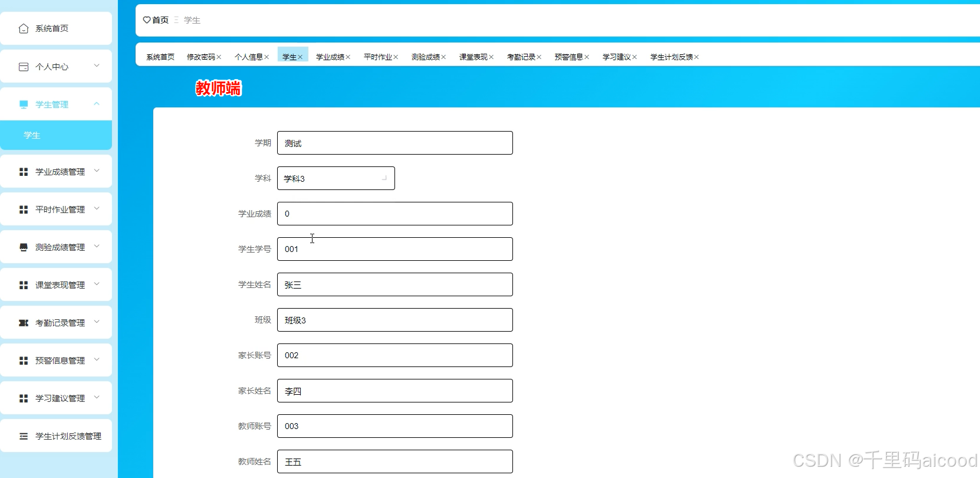The width and height of the screenshot is (980, 478).
Task: Switch to the 学业成绩 tab
Action: click(x=330, y=57)
